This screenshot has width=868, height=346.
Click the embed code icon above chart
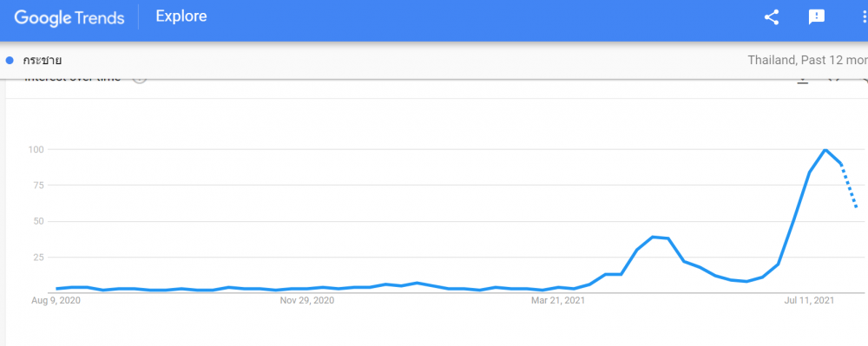click(833, 81)
